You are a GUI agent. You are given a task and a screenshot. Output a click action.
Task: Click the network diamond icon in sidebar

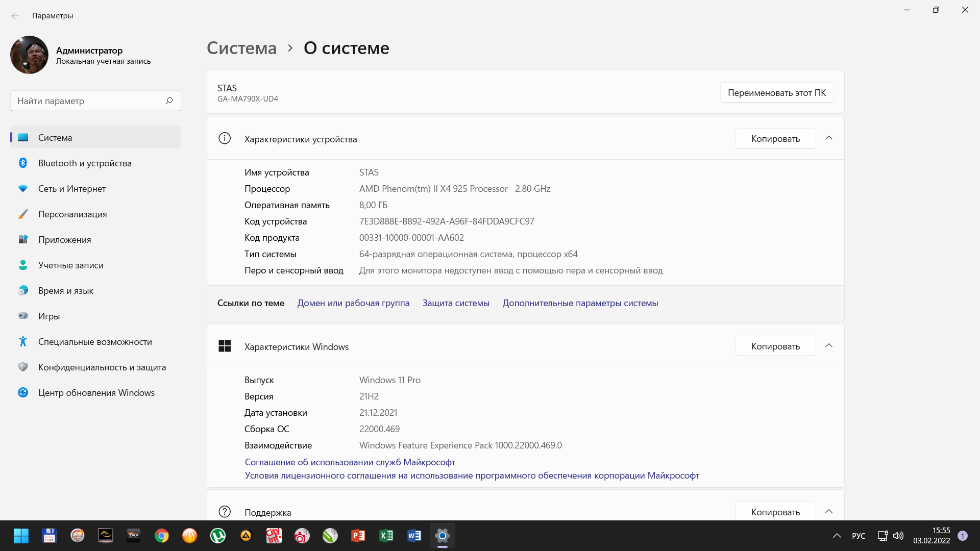tap(23, 188)
